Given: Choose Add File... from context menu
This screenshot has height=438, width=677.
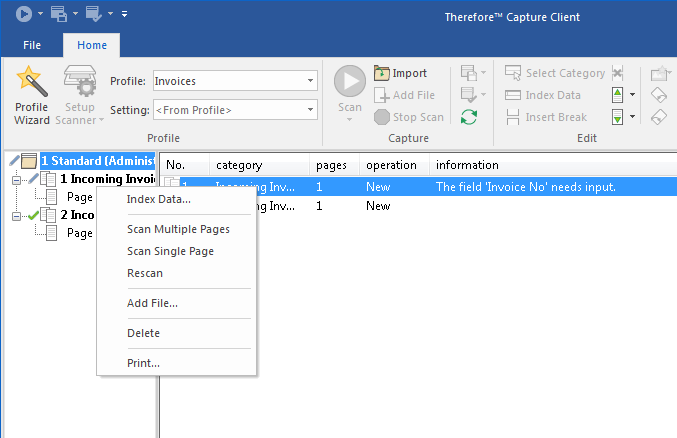Looking at the screenshot, I should (x=176, y=303).
